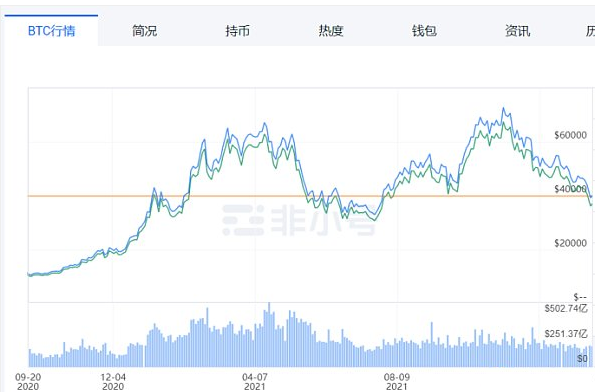The width and height of the screenshot is (595, 392).
Task: Click the $60000 price axis label
Action: point(570,135)
